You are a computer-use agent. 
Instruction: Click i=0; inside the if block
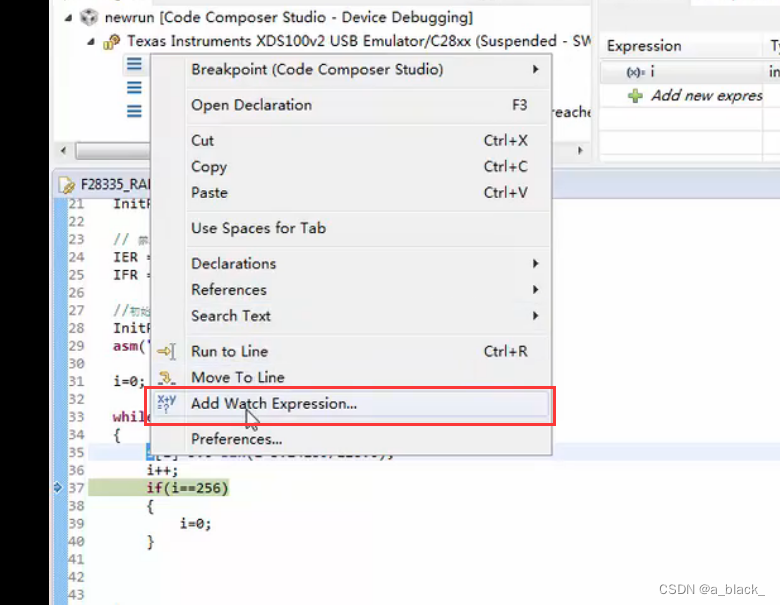pyautogui.click(x=195, y=523)
